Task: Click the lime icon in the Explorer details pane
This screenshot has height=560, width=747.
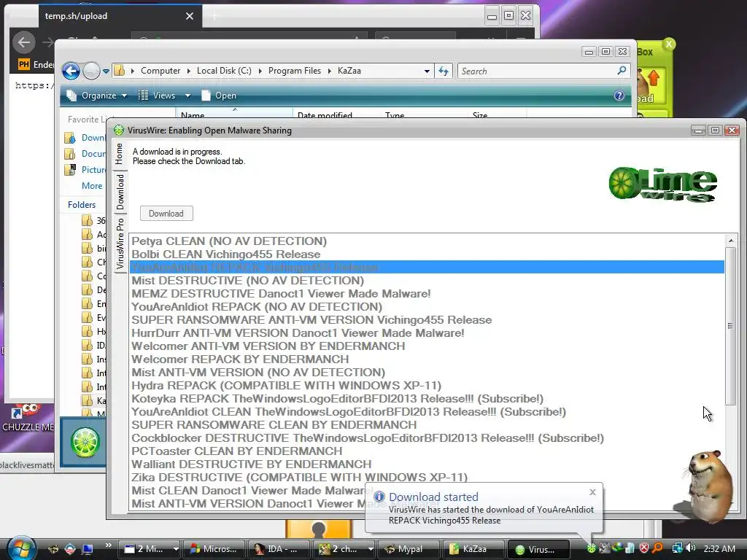Action: pos(85,442)
